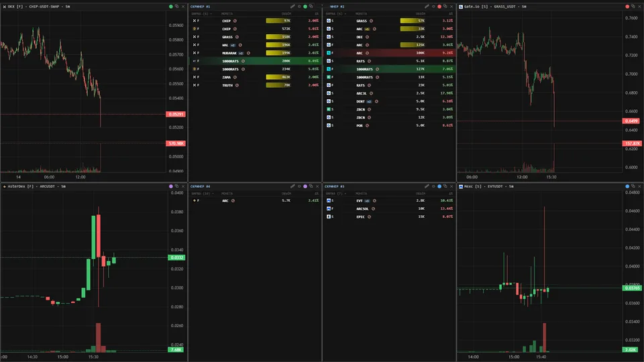Click the duplicate-window icon in Screener #3
Screen dimensions: 644x362
(x=445, y=186)
